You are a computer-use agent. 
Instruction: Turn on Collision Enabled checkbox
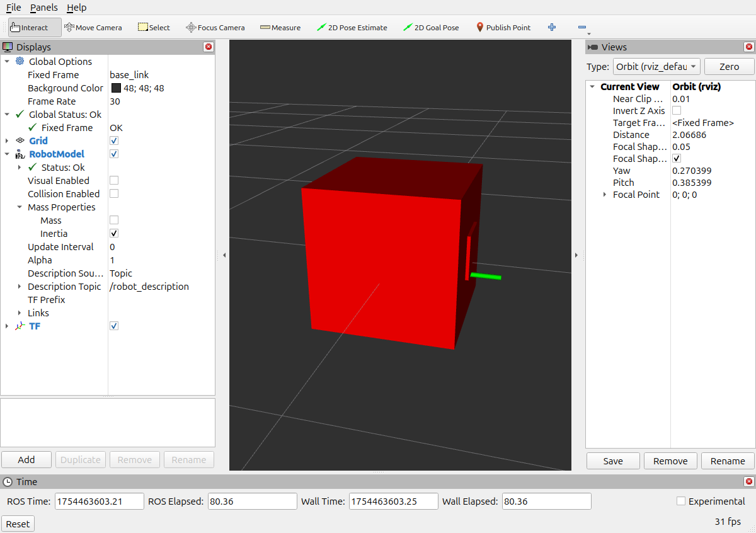pos(114,194)
